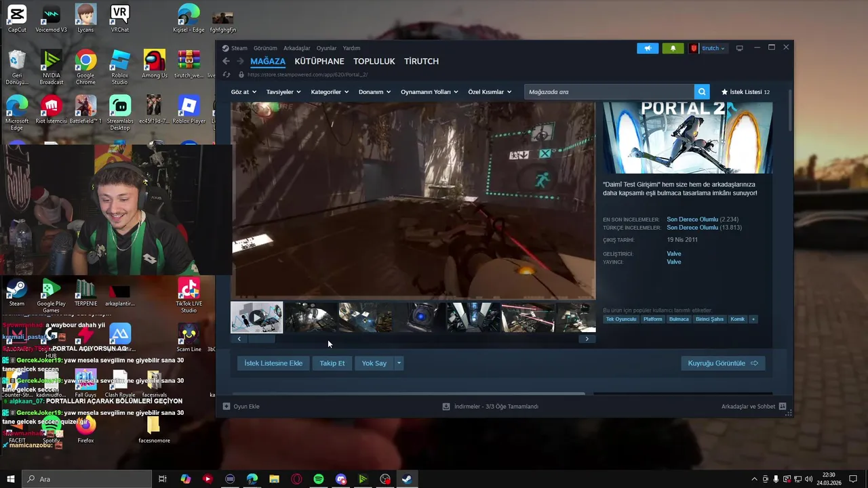Click the Spotify icon in the taskbar
The width and height of the screenshot is (868, 488).
click(319, 479)
